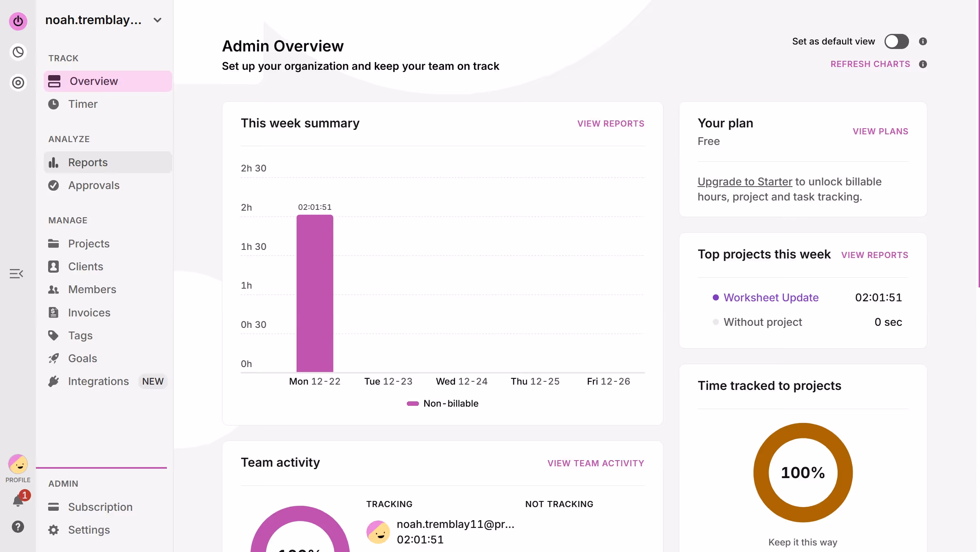Click the 'Tue 12-23' axis label
Viewport: 980px width, 552px height.
click(388, 381)
